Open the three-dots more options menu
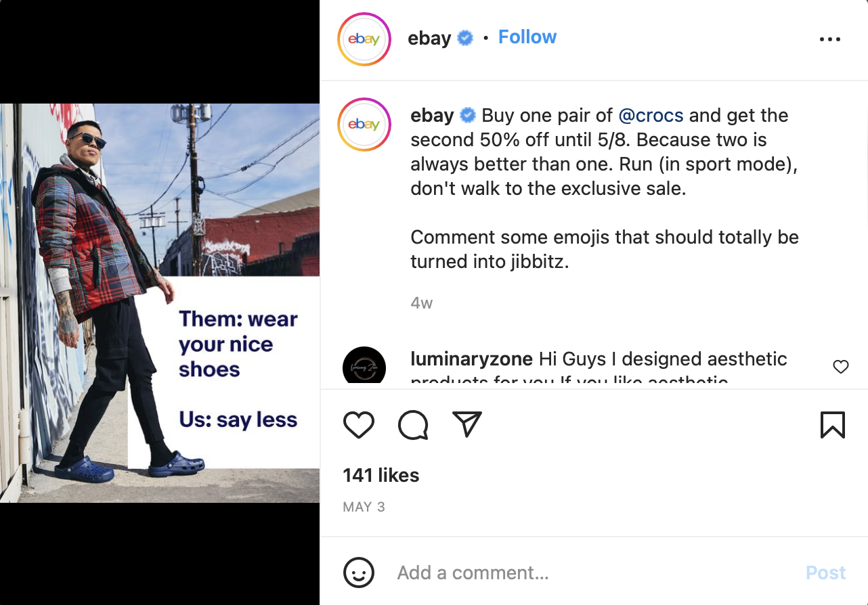Viewport: 868px width, 605px height. 829,39
